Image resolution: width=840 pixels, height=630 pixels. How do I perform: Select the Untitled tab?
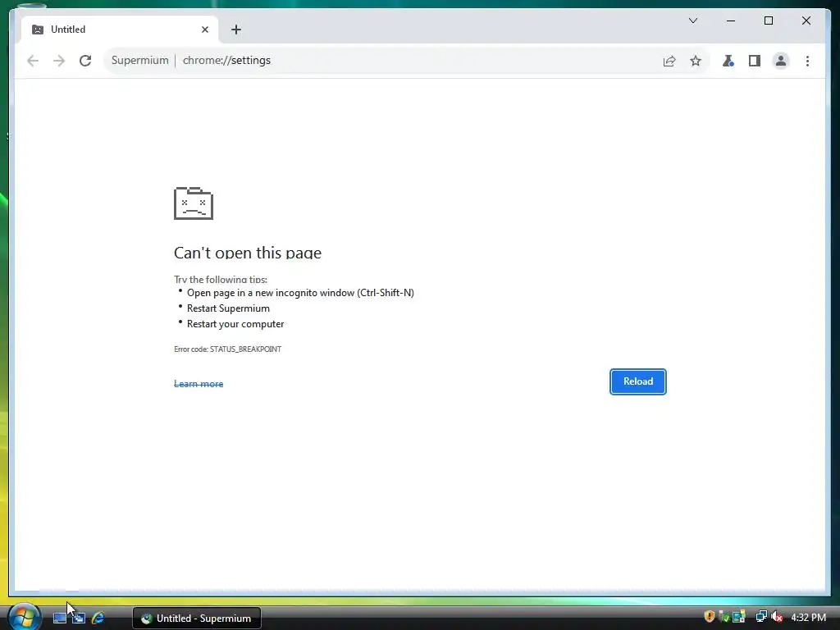point(120,30)
